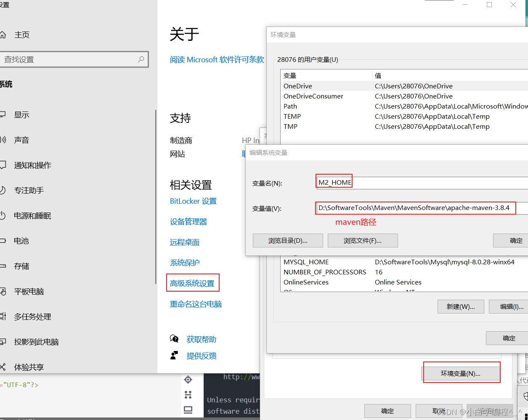Click 确定 in system properties dialog
Viewport: 528px width, 420px height.
387,411
